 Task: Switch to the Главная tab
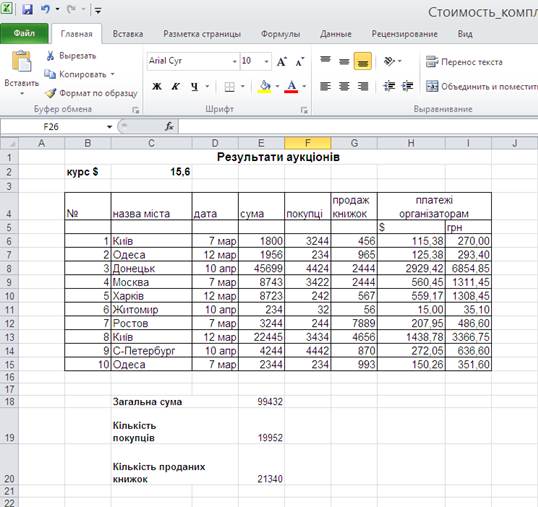point(77,34)
